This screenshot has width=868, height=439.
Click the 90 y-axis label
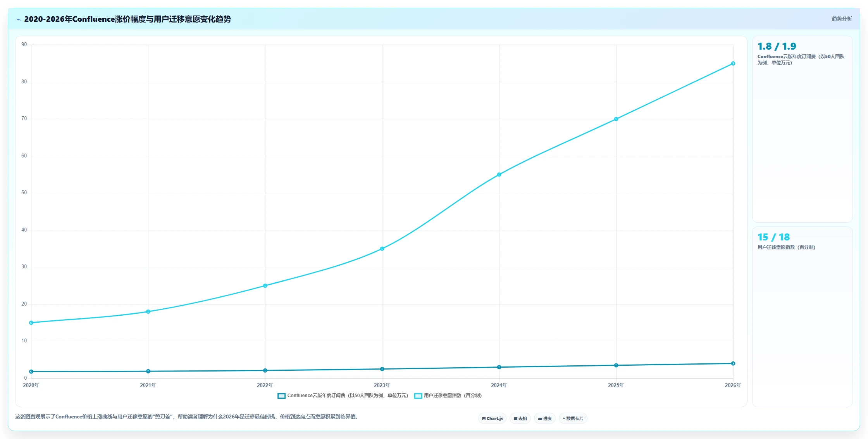coord(24,45)
